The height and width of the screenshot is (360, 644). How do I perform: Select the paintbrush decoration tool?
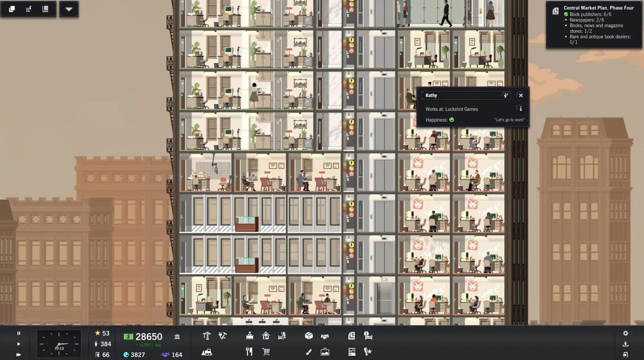point(309,352)
